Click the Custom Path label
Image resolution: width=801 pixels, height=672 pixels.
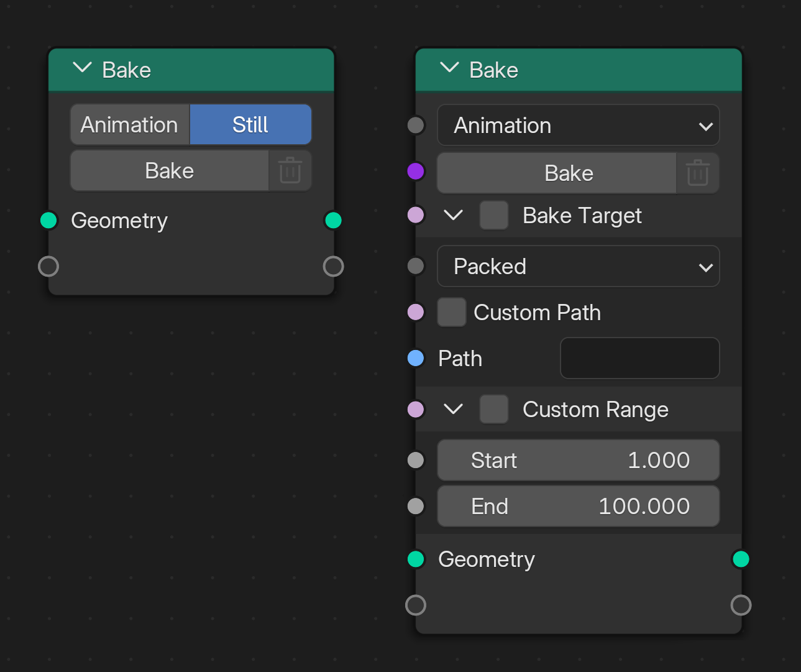click(x=537, y=313)
